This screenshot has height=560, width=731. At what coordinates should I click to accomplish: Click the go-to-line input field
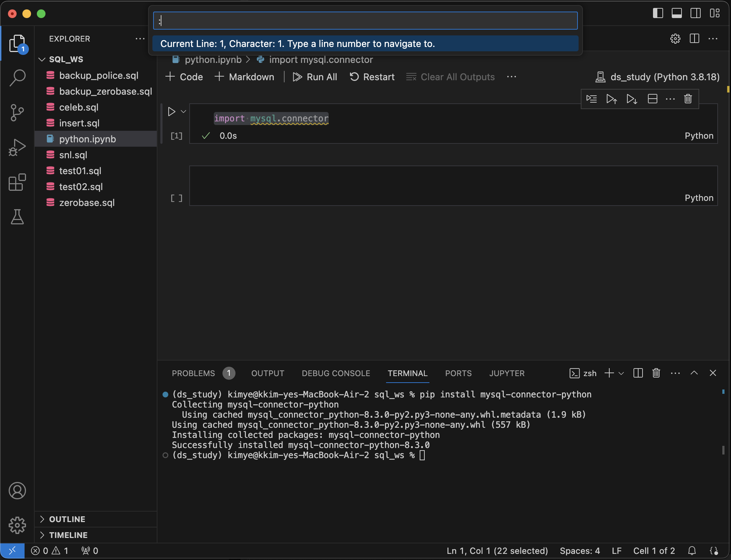coord(365,21)
